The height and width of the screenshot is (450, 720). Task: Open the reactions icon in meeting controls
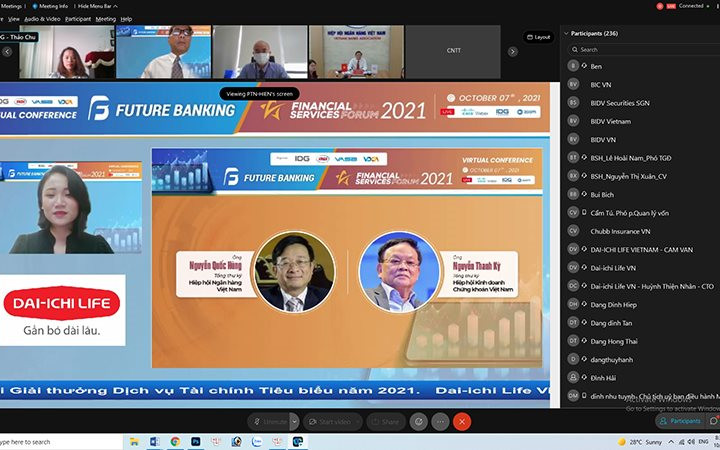(418, 422)
